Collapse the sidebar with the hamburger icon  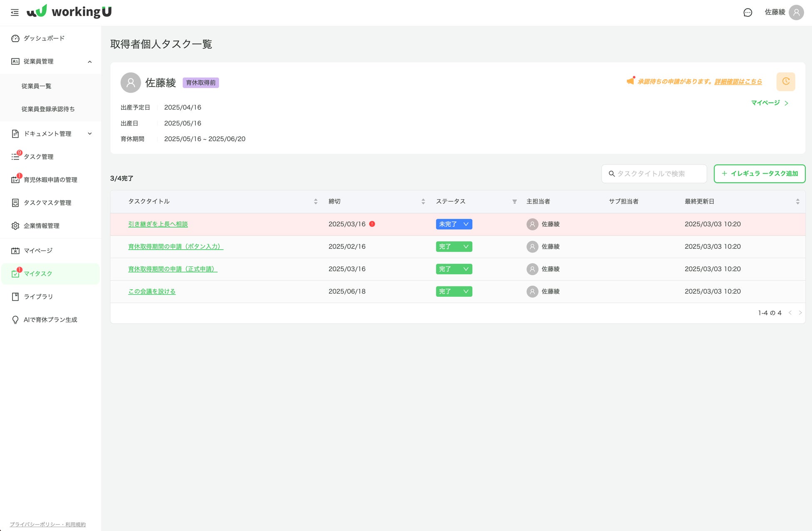pos(15,13)
